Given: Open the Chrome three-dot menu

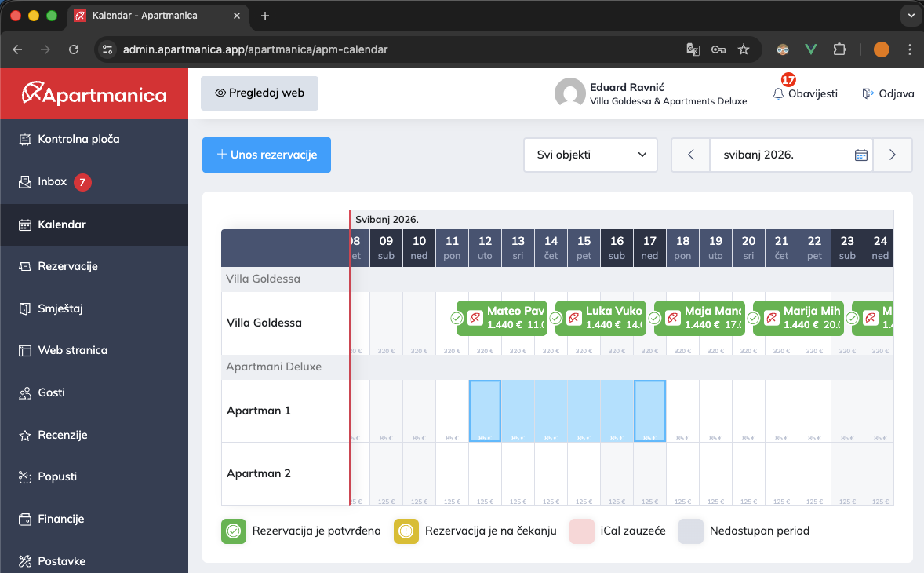Looking at the screenshot, I should 910,49.
